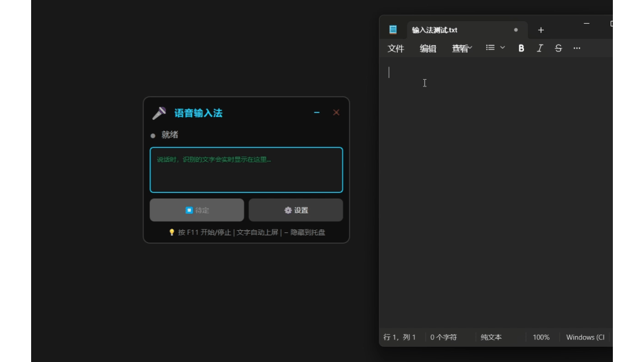Toggle bold formatting in Notepad
This screenshot has width=644, height=362.
[x=521, y=49]
